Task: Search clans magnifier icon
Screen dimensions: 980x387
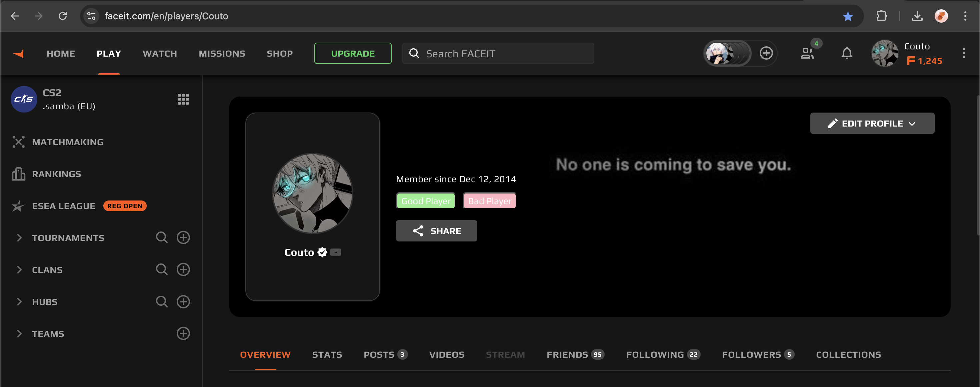Action: point(162,269)
